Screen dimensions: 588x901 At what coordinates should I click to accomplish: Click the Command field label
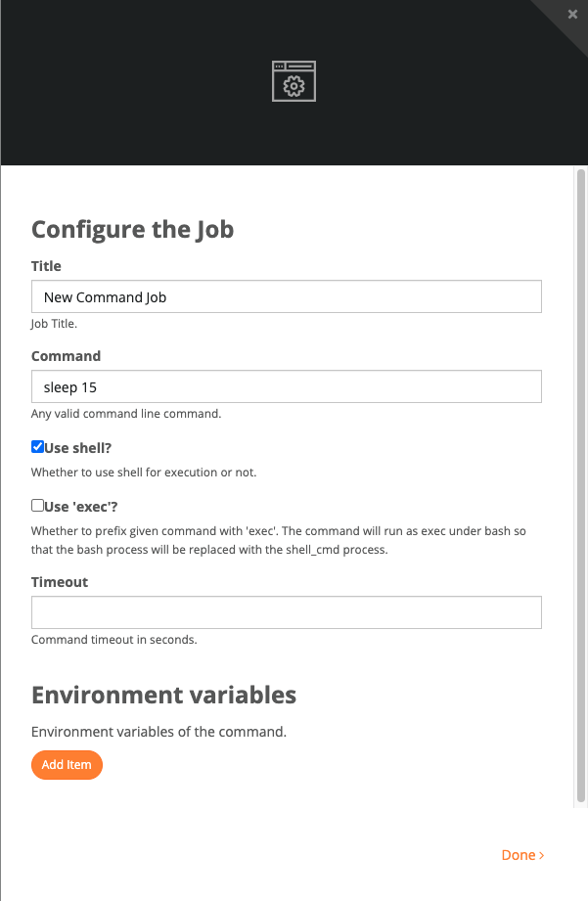67,356
